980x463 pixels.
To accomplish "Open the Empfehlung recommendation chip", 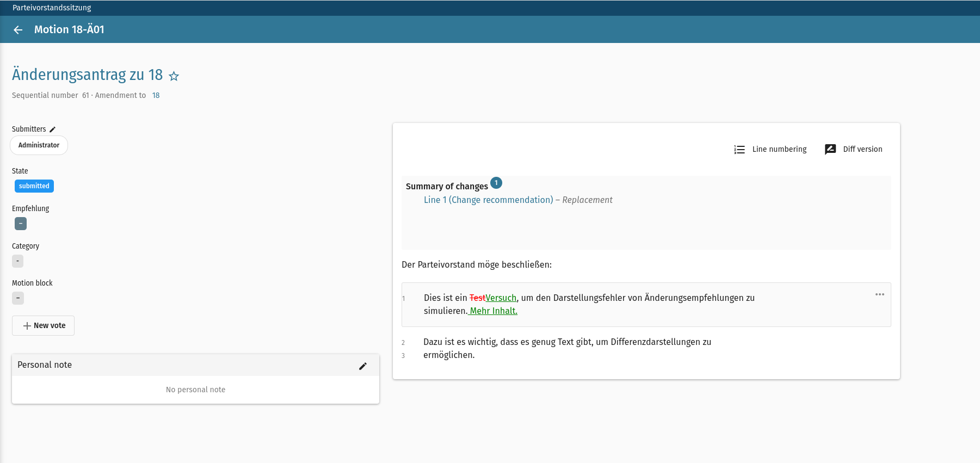I will 21,224.
